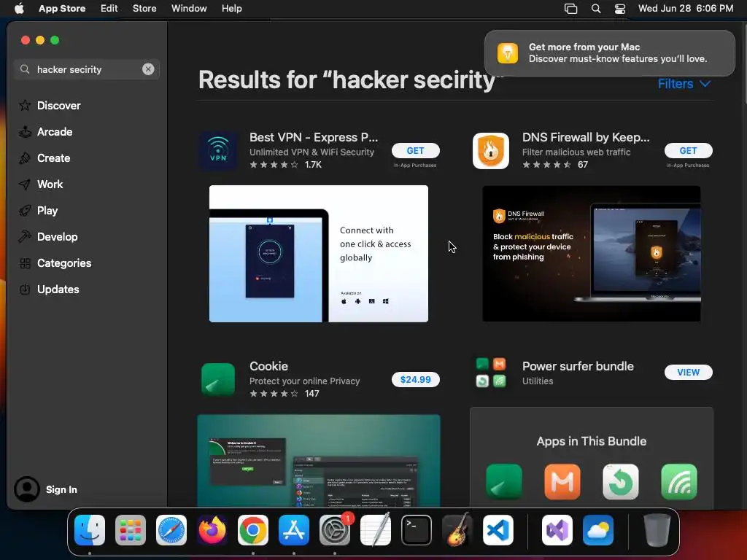The height and width of the screenshot is (560, 747).
Task: Open Terminal from the Dock
Action: pyautogui.click(x=417, y=530)
